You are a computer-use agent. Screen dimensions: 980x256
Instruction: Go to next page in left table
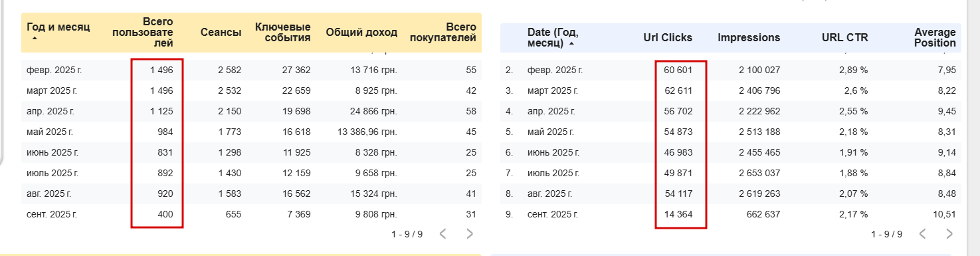click(x=470, y=233)
